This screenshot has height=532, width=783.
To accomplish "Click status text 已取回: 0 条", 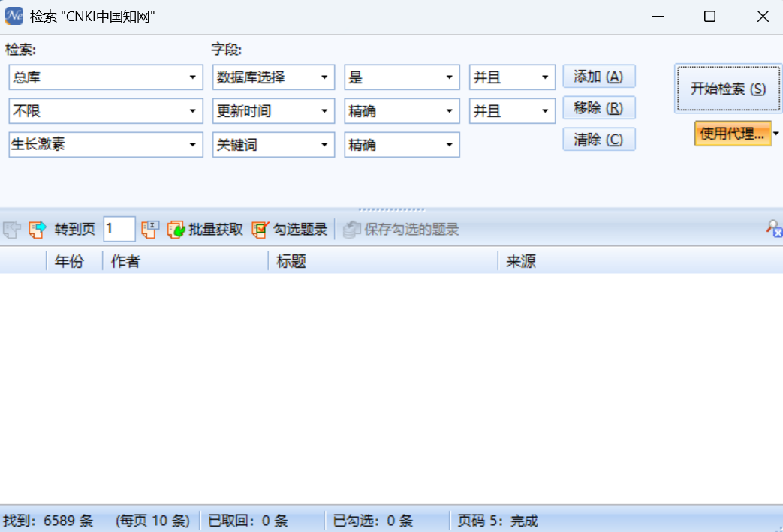I will point(248,521).
